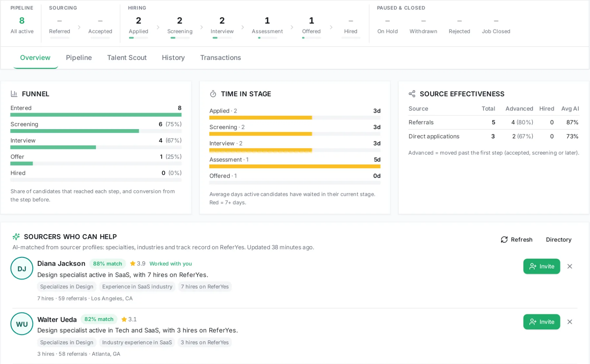Click the Industry experience in SaaS tag
This screenshot has width=590, height=364.
coord(137,342)
